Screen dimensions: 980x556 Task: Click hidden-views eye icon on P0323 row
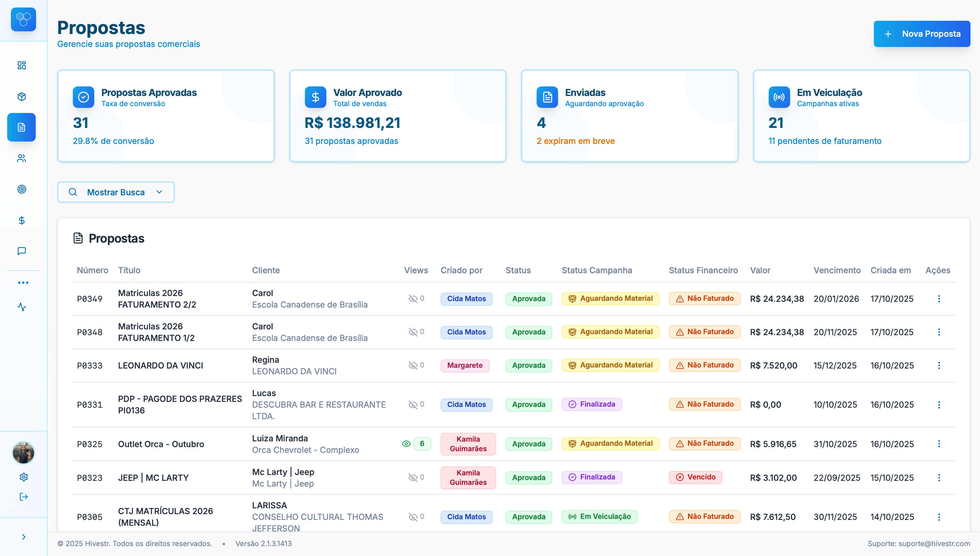pos(413,477)
